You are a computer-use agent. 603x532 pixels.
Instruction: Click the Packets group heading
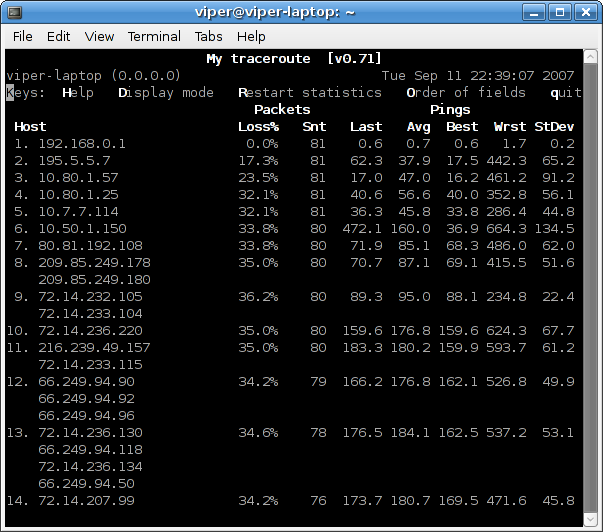(282, 110)
